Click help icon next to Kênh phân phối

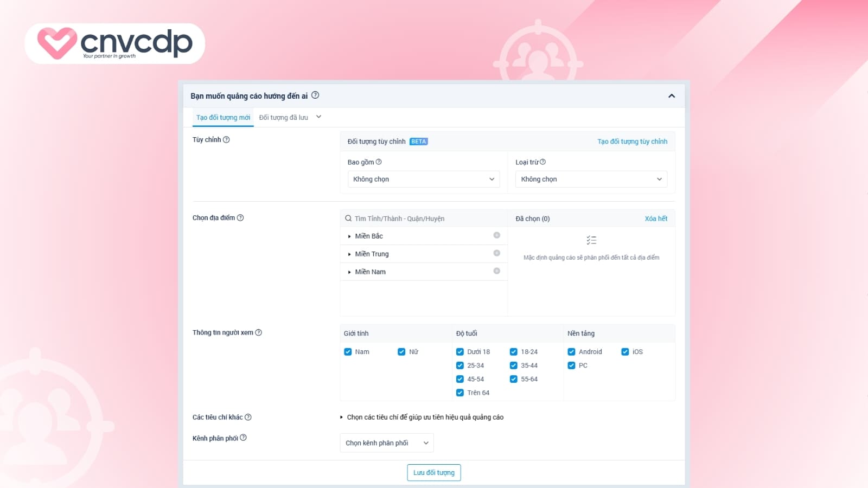pyautogui.click(x=244, y=438)
